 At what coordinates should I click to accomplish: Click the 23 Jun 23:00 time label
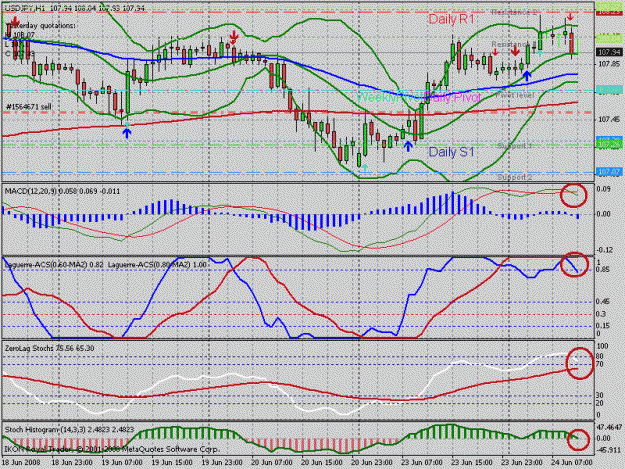(x=521, y=463)
